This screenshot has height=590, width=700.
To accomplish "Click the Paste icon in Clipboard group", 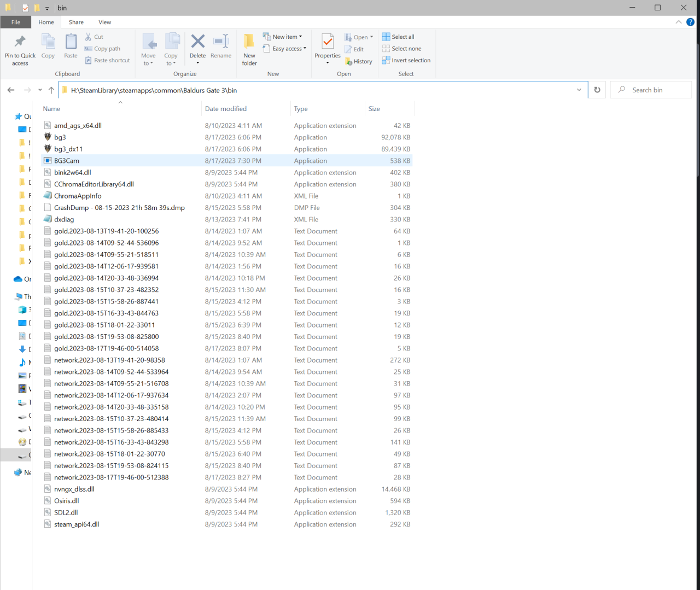I will (x=71, y=42).
